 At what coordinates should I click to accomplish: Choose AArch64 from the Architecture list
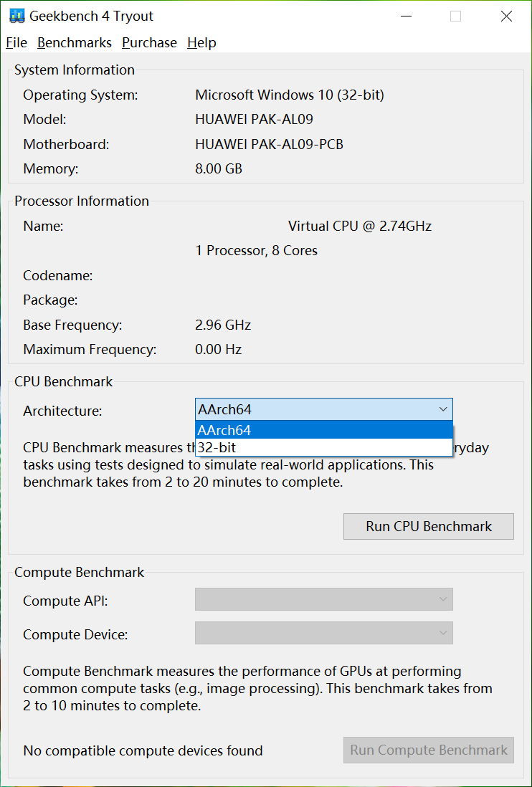324,430
